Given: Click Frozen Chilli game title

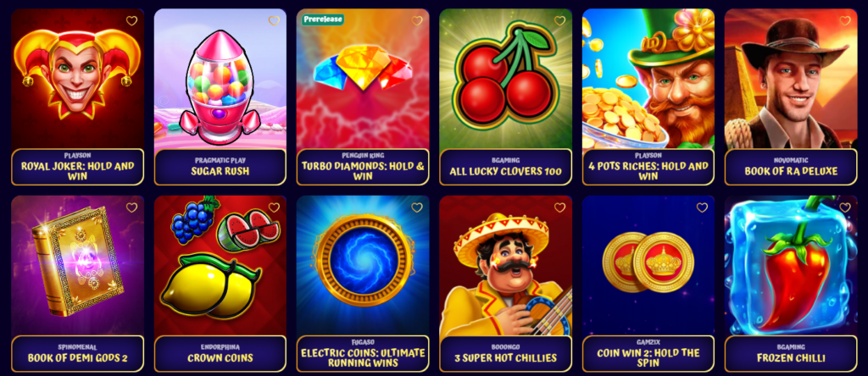Looking at the screenshot, I should point(791,357).
